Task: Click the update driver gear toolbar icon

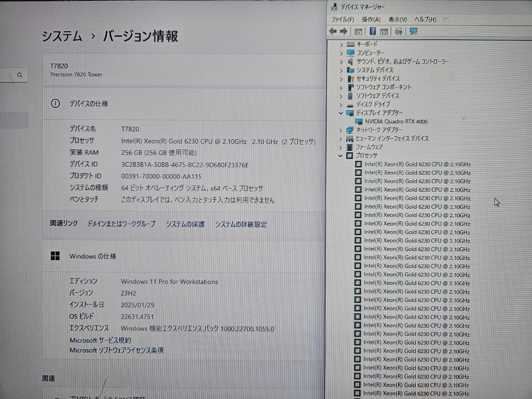Action: tap(398, 32)
